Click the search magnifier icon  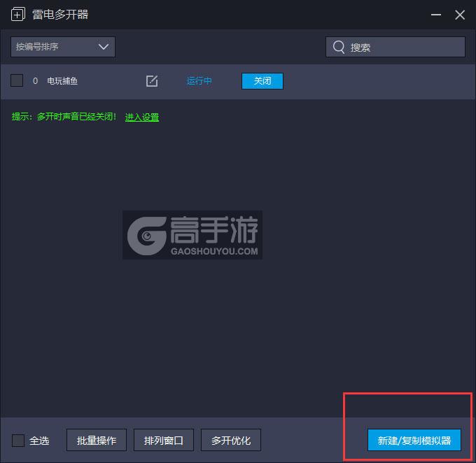(x=339, y=47)
